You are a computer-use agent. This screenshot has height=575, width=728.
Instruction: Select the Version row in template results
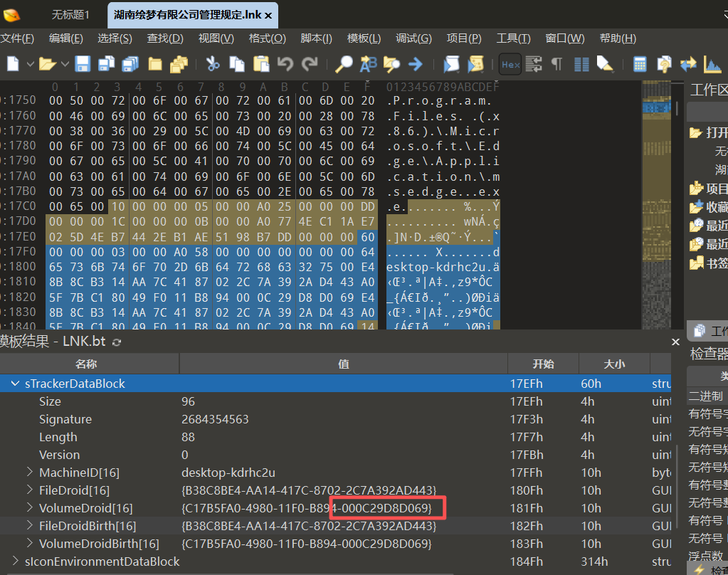[336, 455]
